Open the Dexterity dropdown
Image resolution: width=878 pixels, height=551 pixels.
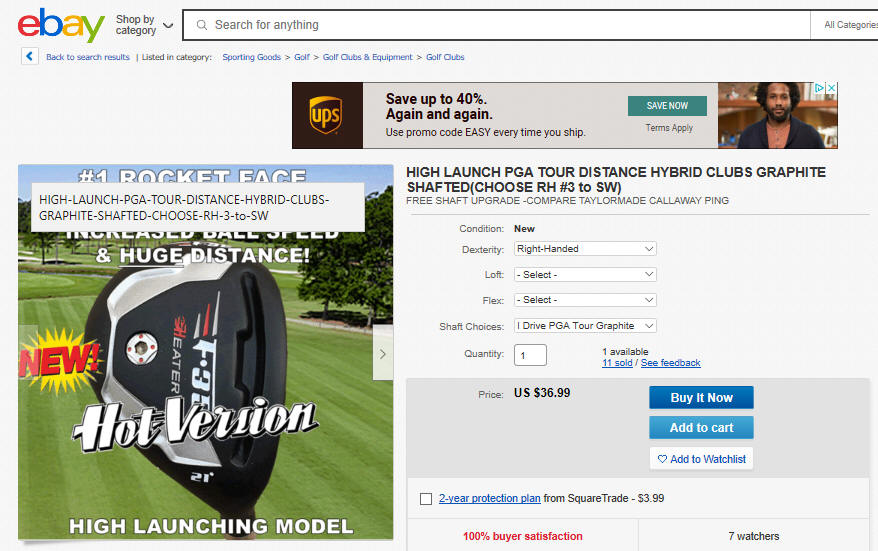click(585, 249)
